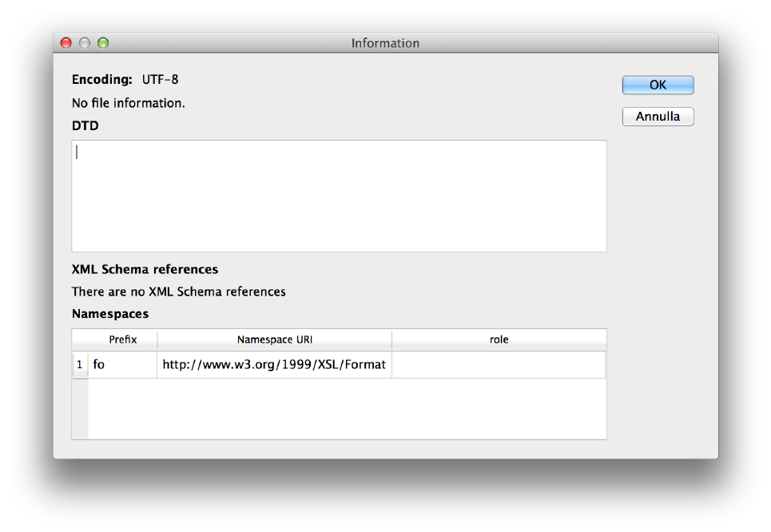Click the Namespaces section heading
Viewport: 771px width, 532px height.
[110, 314]
